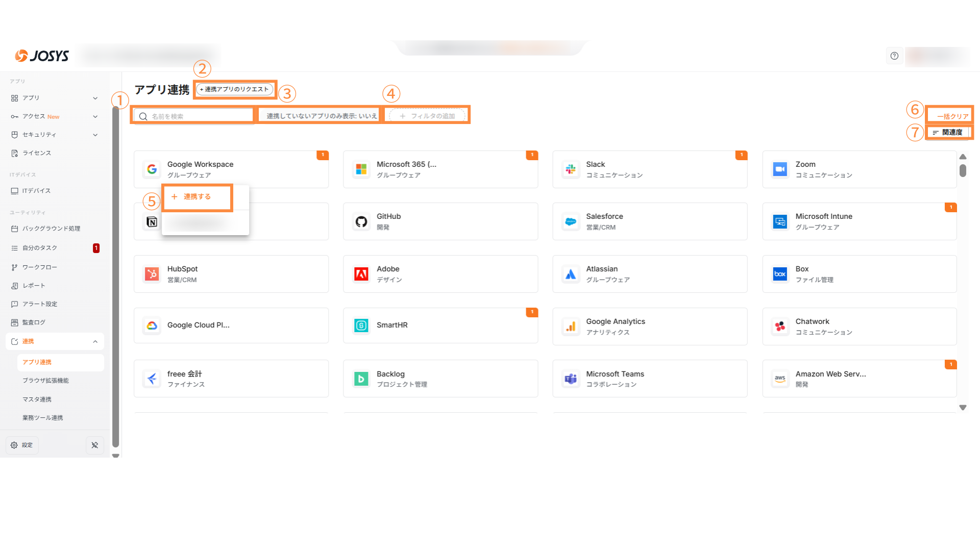Click the pin sidebar icon
Screen dimensions: 980x551
tap(95, 445)
